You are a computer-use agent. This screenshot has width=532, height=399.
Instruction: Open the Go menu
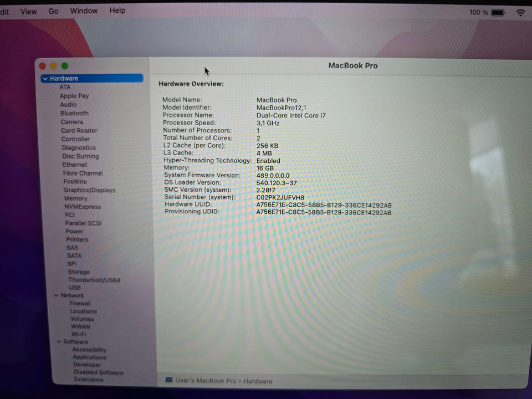coord(53,11)
